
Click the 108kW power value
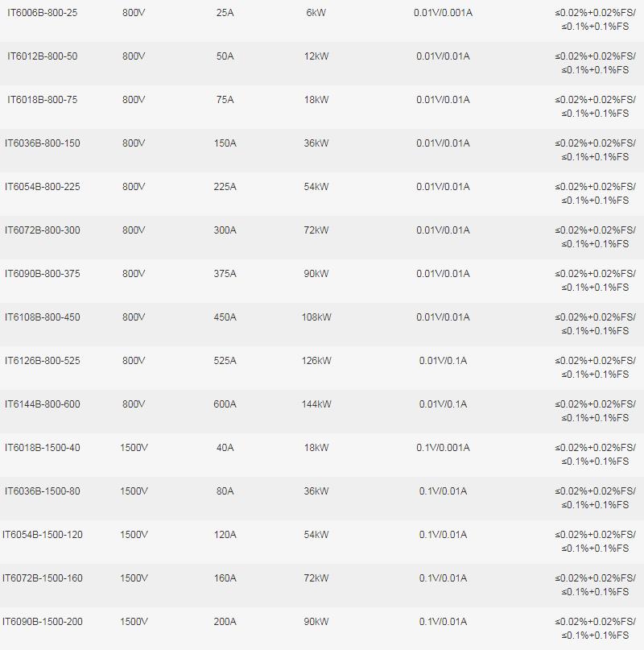[316, 317]
